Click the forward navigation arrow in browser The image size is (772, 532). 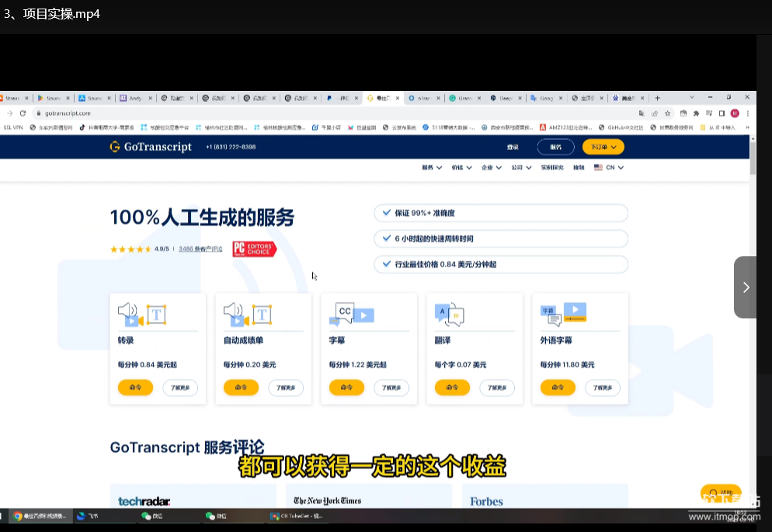point(10,113)
